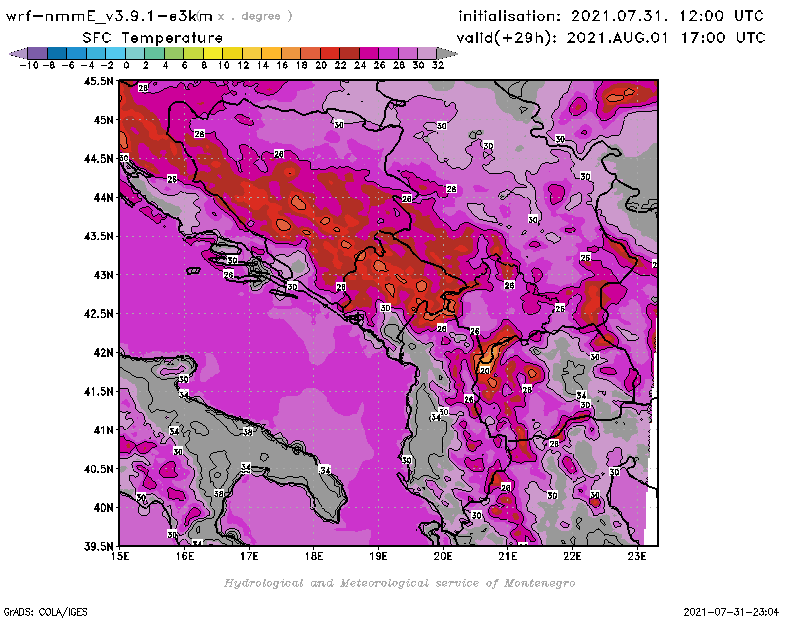
Task: Click the '44N' latitude label
Action: pos(103,197)
